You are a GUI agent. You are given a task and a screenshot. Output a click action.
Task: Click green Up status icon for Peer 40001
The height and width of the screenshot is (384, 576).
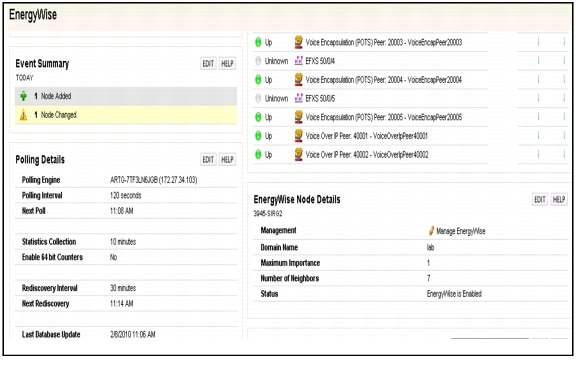click(258, 136)
